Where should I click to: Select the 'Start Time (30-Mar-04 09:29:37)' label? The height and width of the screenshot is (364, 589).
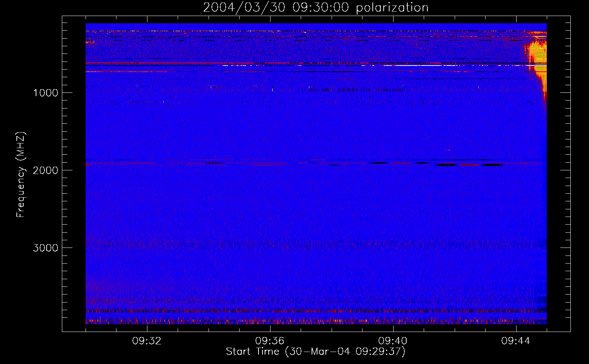coord(316,352)
